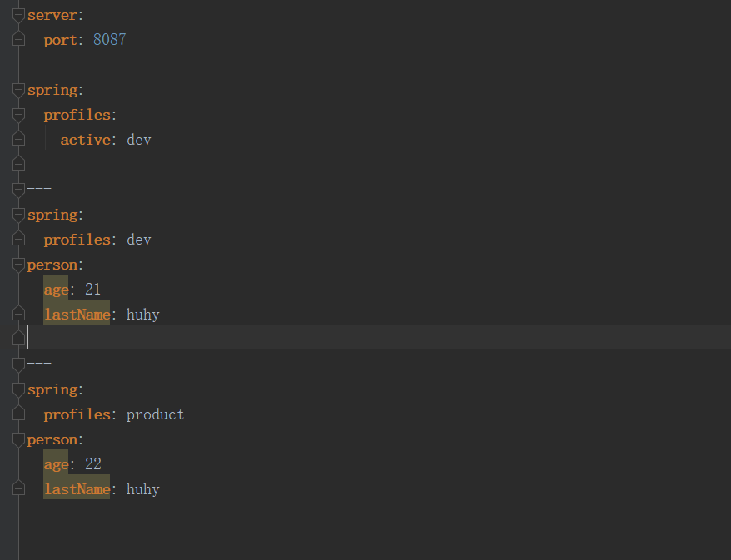Collapse the server block fold marker
Screen dimensions: 731x560
tap(18, 15)
